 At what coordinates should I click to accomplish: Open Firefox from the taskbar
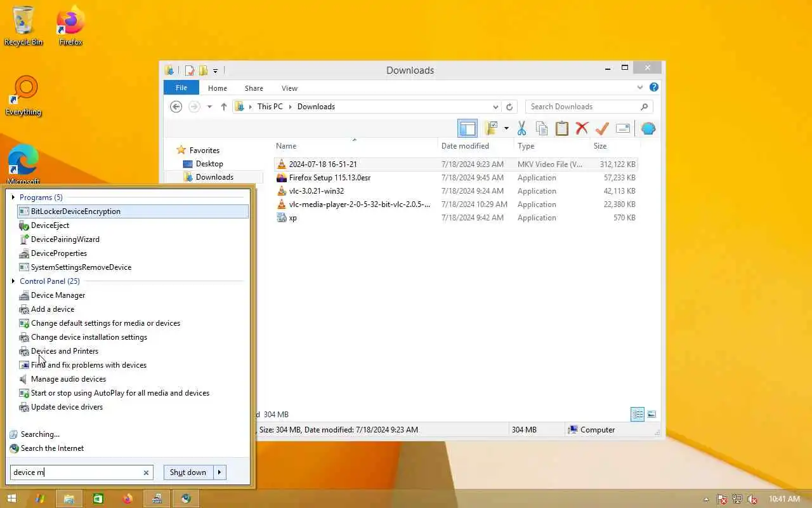pyautogui.click(x=127, y=498)
